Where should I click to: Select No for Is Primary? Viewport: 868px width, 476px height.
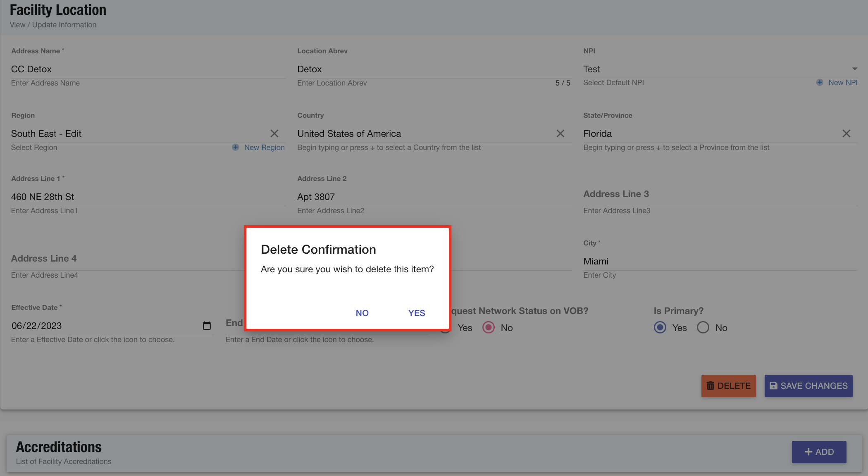click(703, 328)
